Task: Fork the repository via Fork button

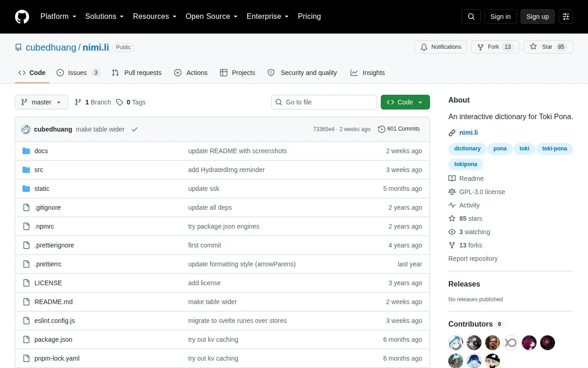Action: tap(495, 47)
